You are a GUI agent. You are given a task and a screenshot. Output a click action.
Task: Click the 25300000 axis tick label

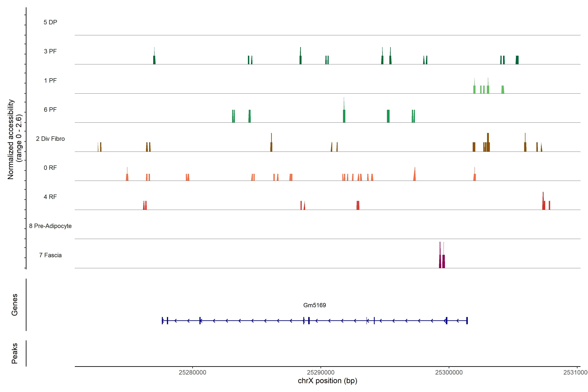449,373
